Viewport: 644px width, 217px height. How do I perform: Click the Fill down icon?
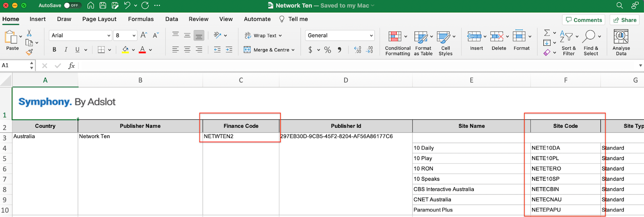[x=547, y=43]
